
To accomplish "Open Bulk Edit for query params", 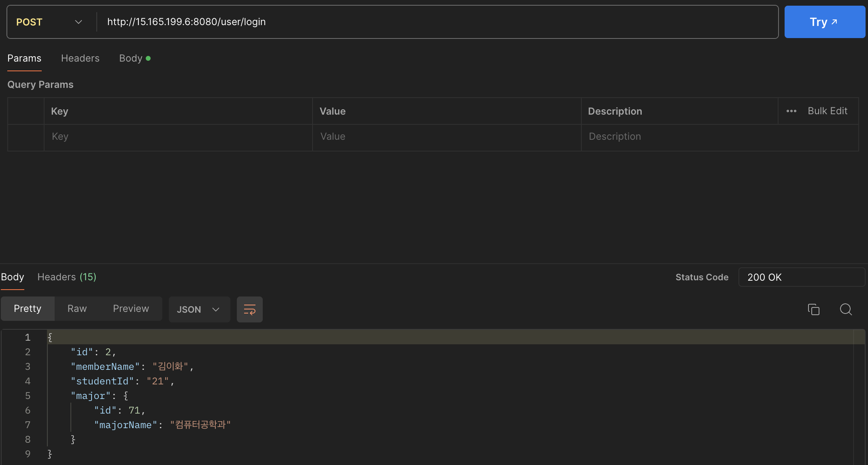I will pos(827,111).
